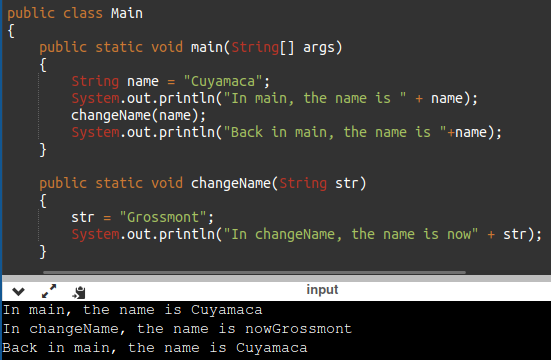Click the println with 'In changeName'
The image size is (551, 360).
click(x=306, y=234)
